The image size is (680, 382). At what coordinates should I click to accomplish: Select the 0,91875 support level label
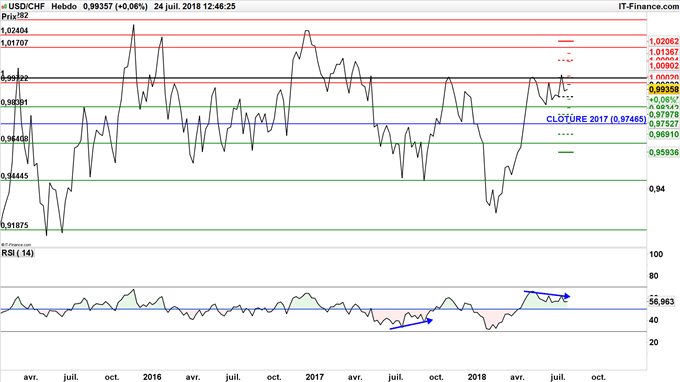click(x=15, y=225)
